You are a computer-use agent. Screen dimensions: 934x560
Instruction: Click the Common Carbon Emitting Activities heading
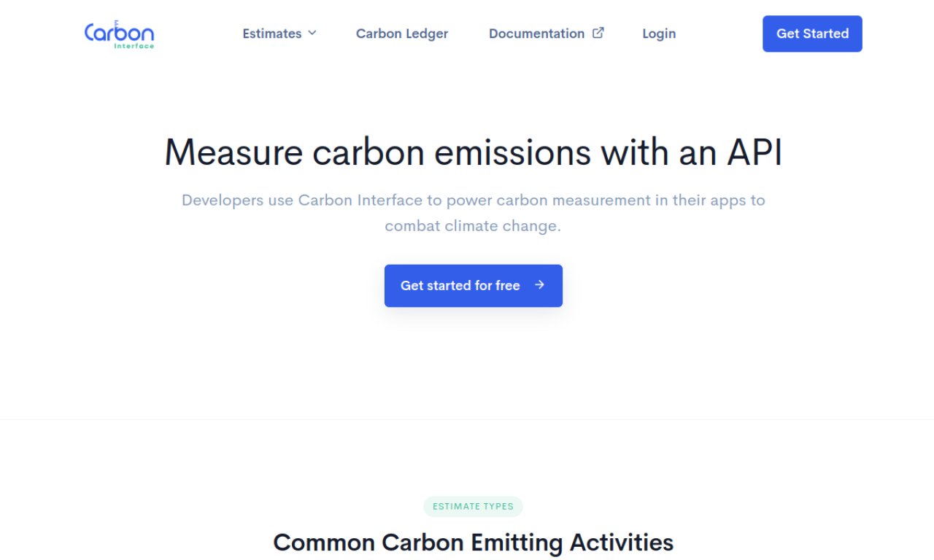pyautogui.click(x=473, y=542)
